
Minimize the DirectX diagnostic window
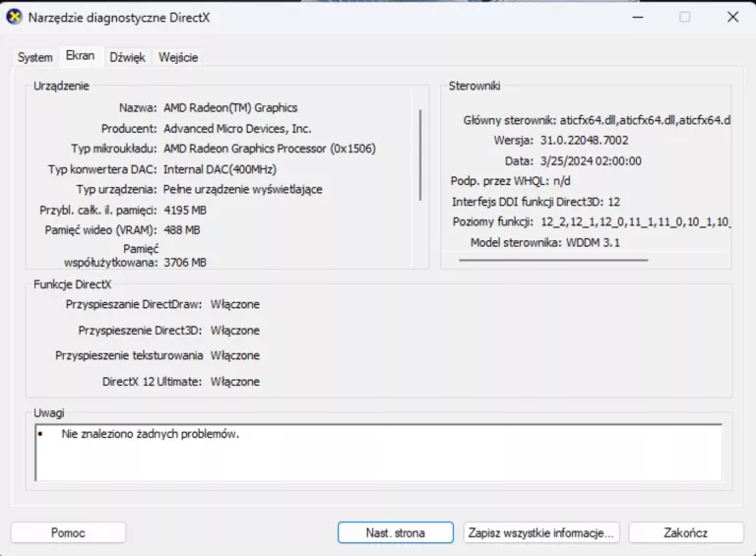638,18
